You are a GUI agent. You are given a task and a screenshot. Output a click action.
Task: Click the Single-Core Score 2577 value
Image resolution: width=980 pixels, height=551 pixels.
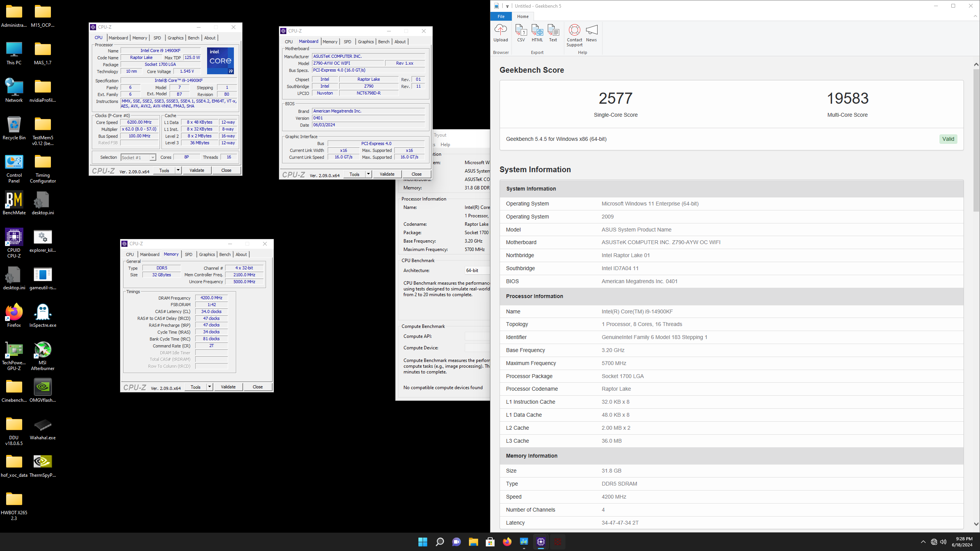click(616, 98)
